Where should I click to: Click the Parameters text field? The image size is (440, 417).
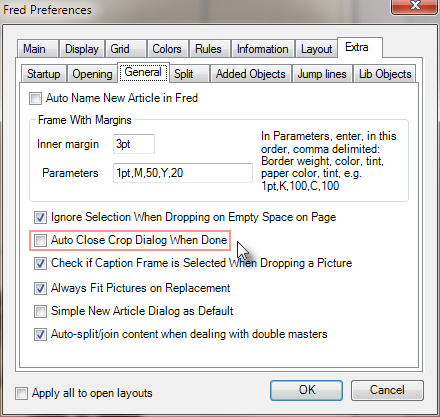click(x=183, y=173)
